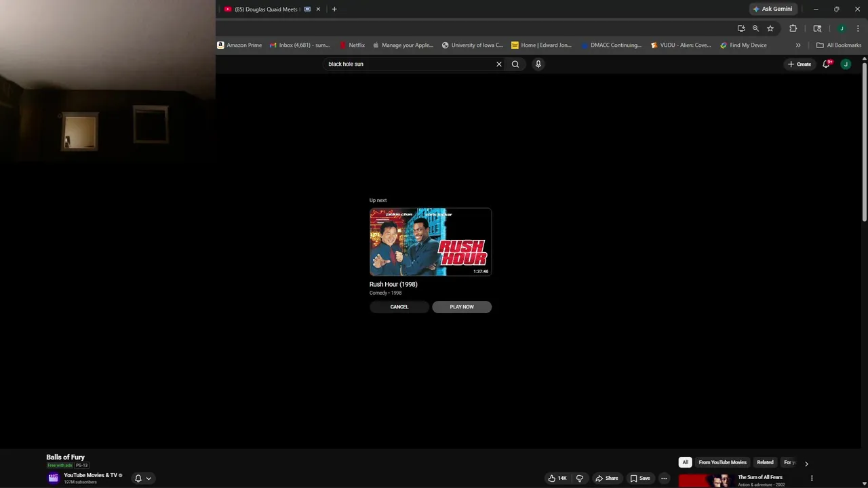Select the Related filter chip
Screen dimensions: 868x488
(x=765, y=462)
